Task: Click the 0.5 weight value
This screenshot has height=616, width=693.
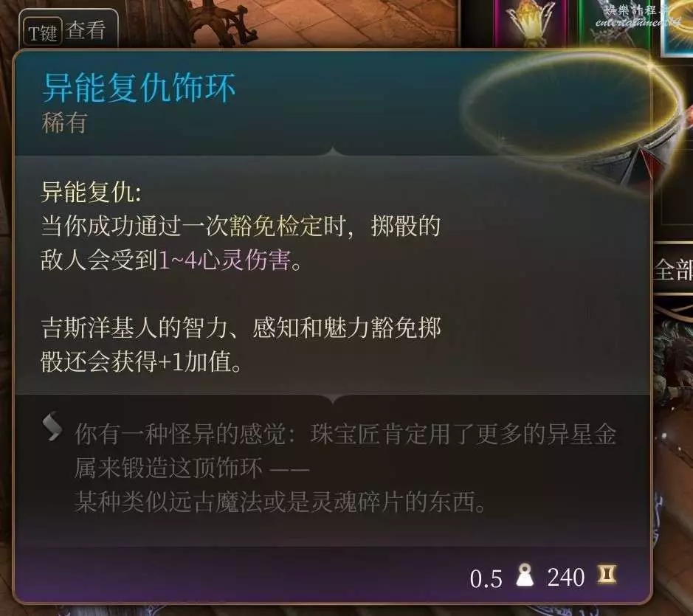Action: pos(486,578)
